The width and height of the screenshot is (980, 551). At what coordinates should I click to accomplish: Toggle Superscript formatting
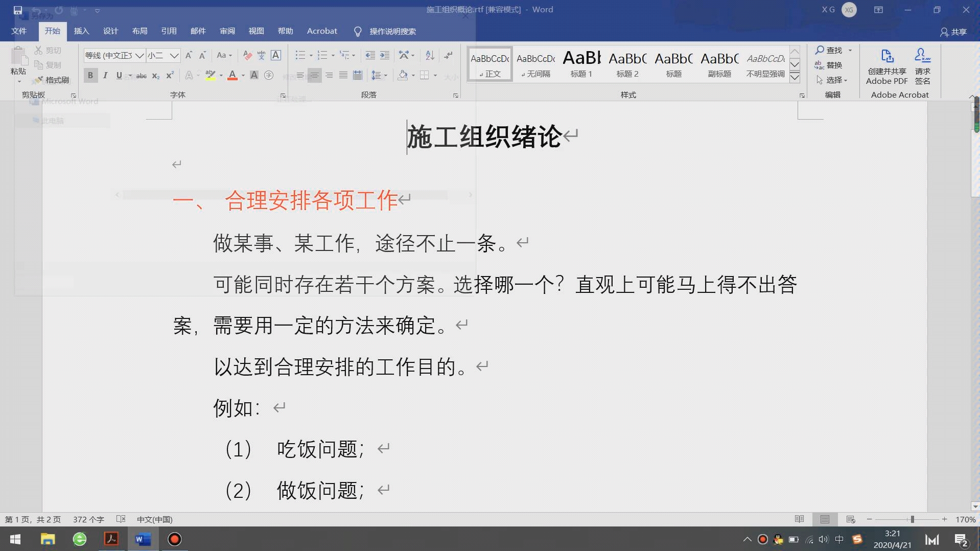pos(170,75)
